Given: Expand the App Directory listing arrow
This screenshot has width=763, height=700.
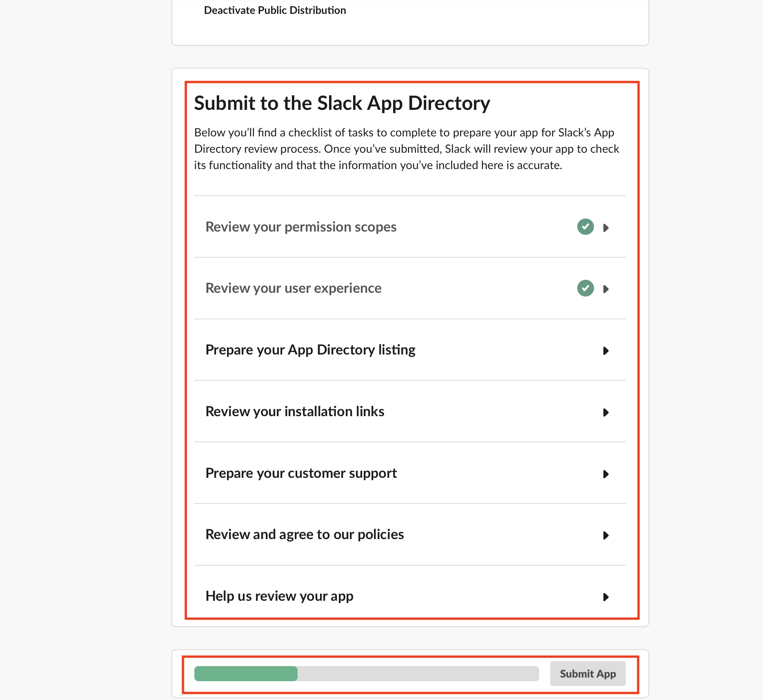Looking at the screenshot, I should [606, 351].
